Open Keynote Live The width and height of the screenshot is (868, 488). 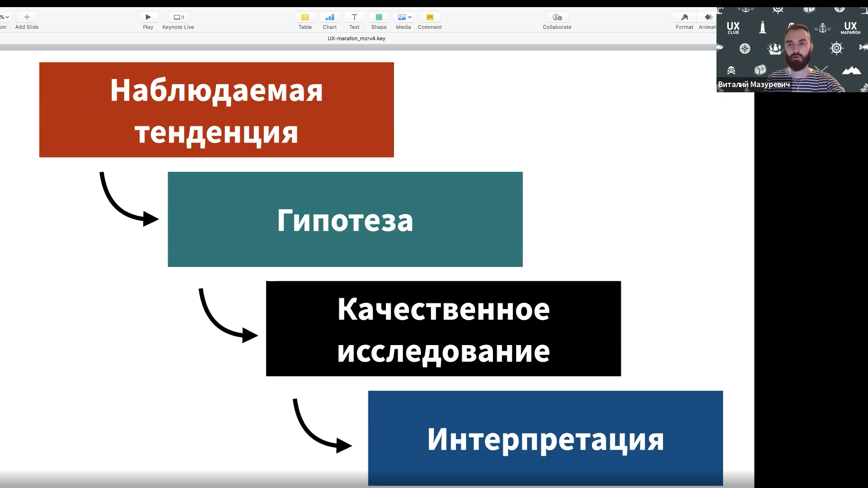click(178, 18)
